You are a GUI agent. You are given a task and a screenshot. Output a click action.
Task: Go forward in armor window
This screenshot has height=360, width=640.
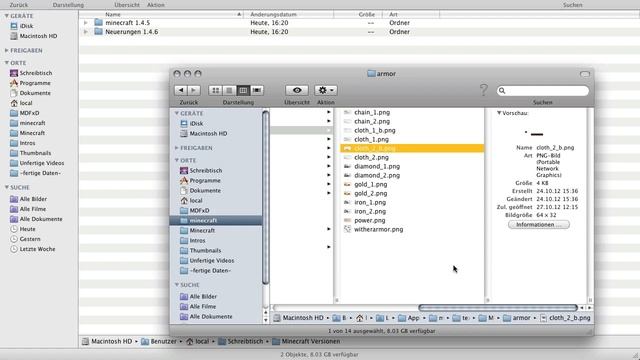tap(194, 90)
